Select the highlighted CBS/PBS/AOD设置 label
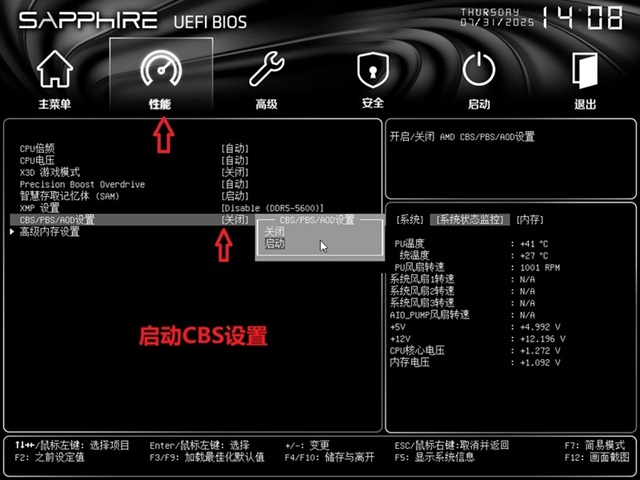The image size is (640, 480). [x=57, y=220]
